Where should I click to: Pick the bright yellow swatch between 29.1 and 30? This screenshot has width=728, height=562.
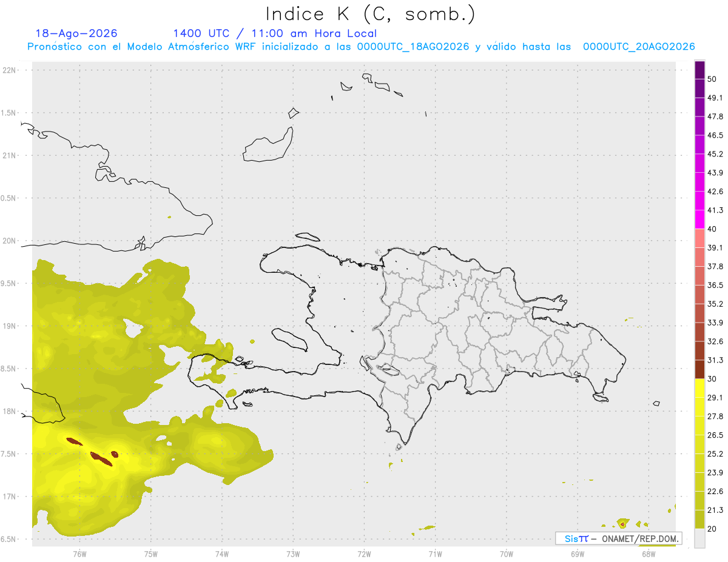pos(700,388)
